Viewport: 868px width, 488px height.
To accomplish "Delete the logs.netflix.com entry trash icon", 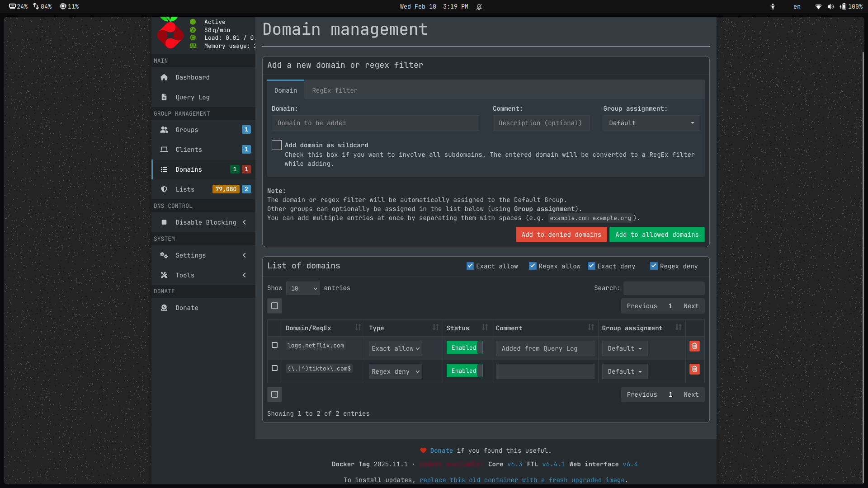I will [694, 346].
